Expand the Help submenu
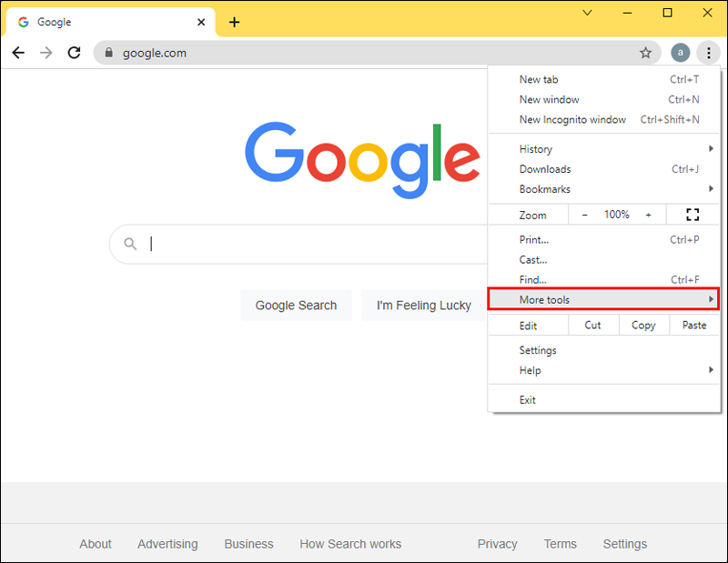This screenshot has height=563, width=728. tap(603, 370)
